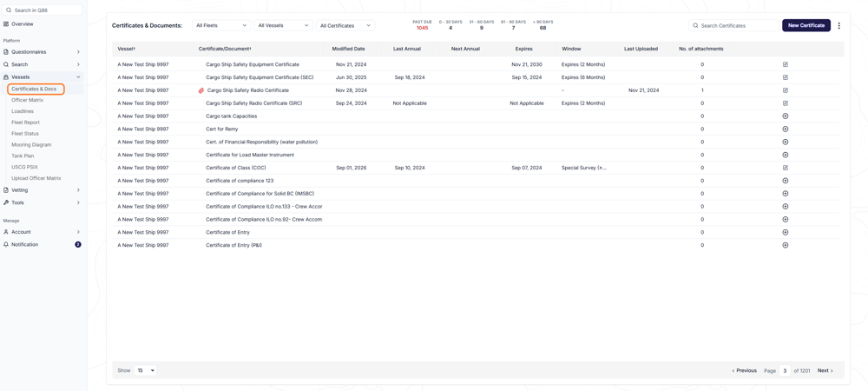Change the Show rows-per-page dropdown

pos(146,370)
